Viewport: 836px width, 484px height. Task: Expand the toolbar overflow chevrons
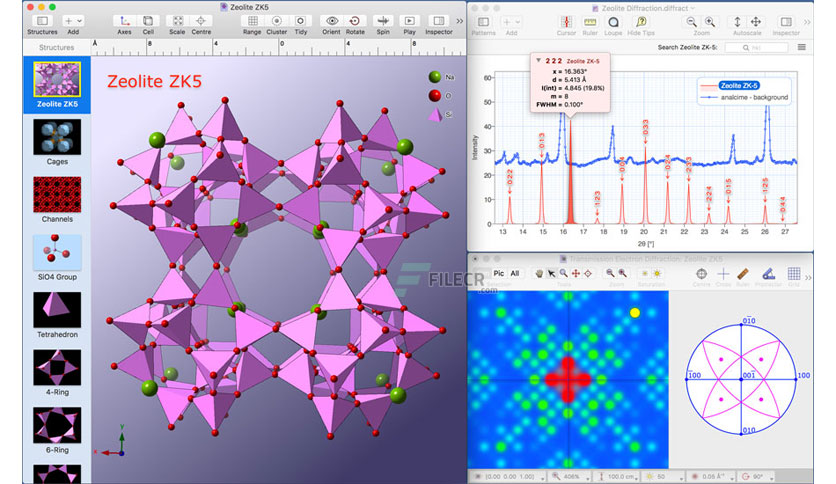pos(460,21)
